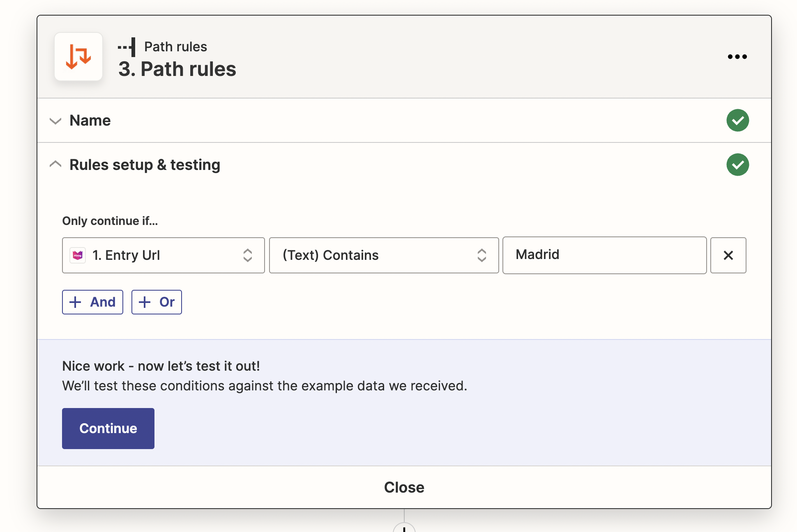Click the Rules setup & testing header

pos(145,165)
